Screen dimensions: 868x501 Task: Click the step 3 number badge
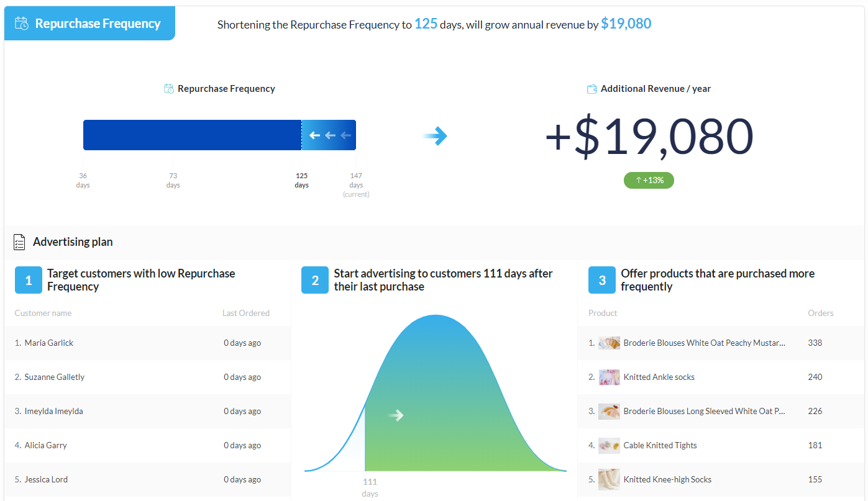(x=602, y=281)
